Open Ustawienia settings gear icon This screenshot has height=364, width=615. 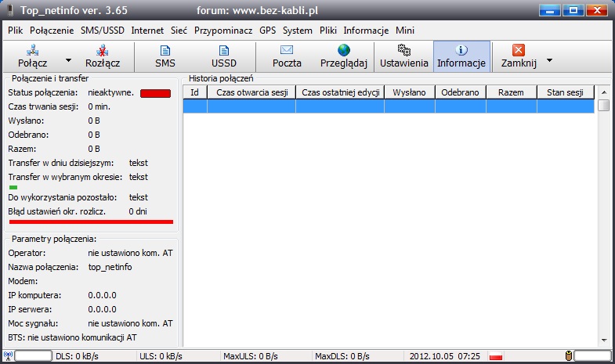[403, 50]
